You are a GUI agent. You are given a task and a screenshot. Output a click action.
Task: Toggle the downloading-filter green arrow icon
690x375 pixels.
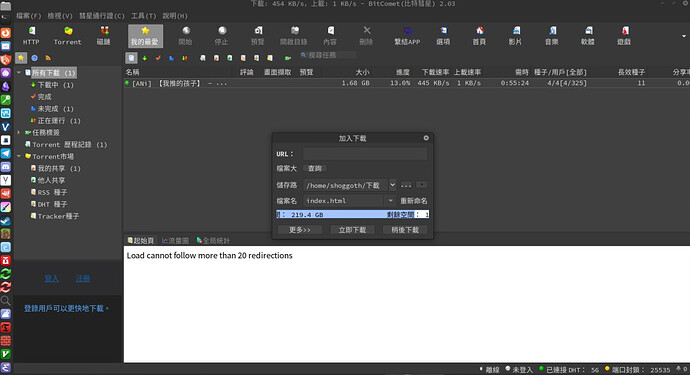point(145,58)
